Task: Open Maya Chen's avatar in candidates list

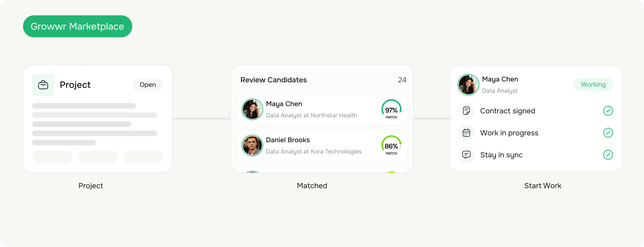Action: click(252, 109)
